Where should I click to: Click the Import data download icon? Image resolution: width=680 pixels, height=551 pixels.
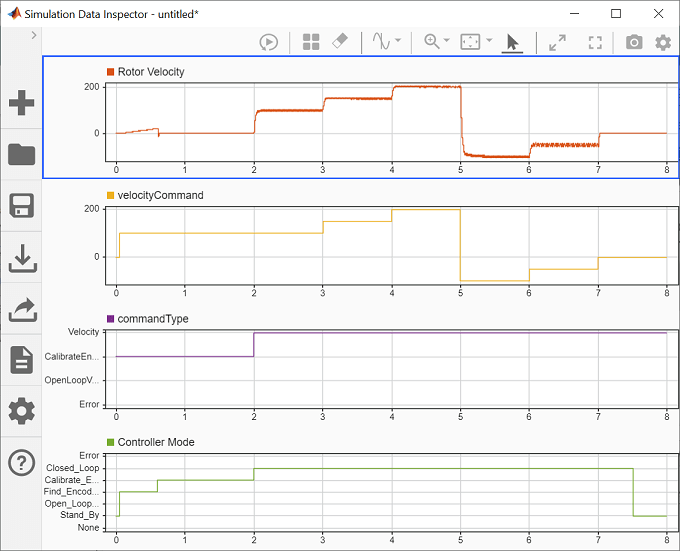pyautogui.click(x=22, y=258)
